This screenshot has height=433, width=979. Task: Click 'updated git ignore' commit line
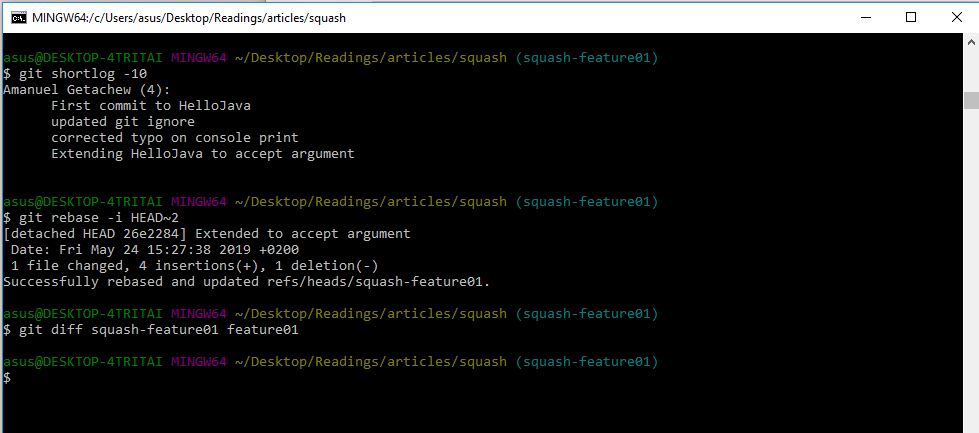[123, 122]
